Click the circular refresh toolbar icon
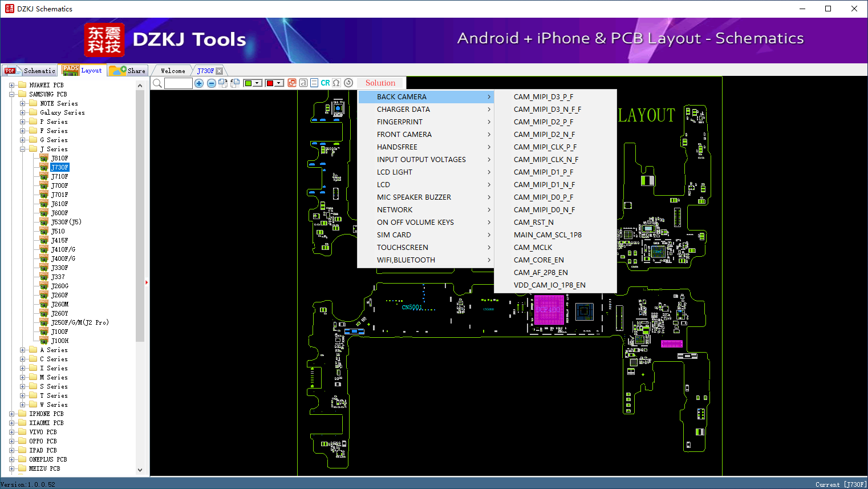The image size is (868, 489). [x=348, y=83]
